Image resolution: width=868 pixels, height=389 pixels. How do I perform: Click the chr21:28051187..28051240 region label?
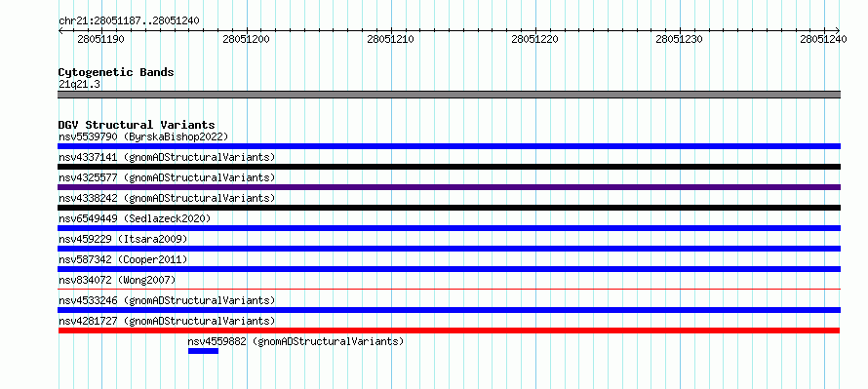pyautogui.click(x=129, y=21)
